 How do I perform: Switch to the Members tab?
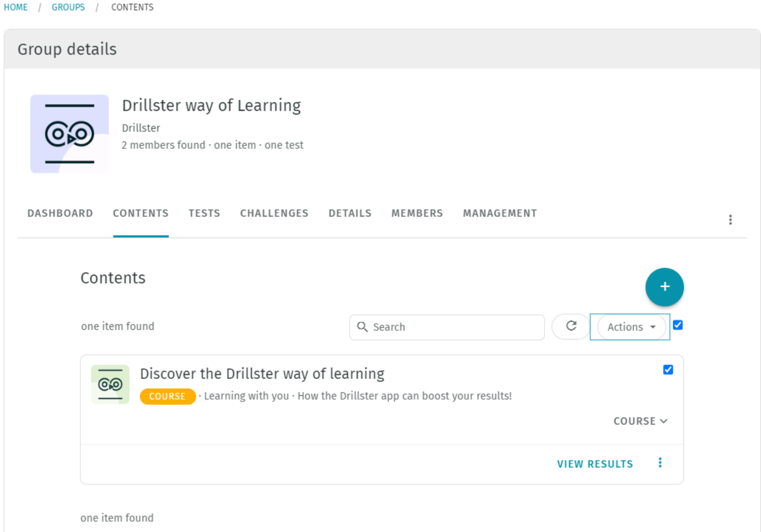pos(417,213)
